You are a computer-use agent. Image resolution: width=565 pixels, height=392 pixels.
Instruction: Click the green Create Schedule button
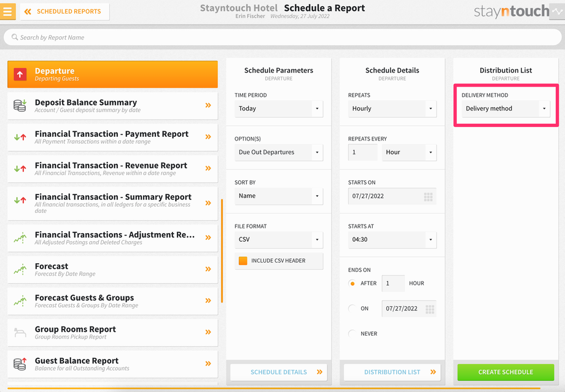[506, 372]
